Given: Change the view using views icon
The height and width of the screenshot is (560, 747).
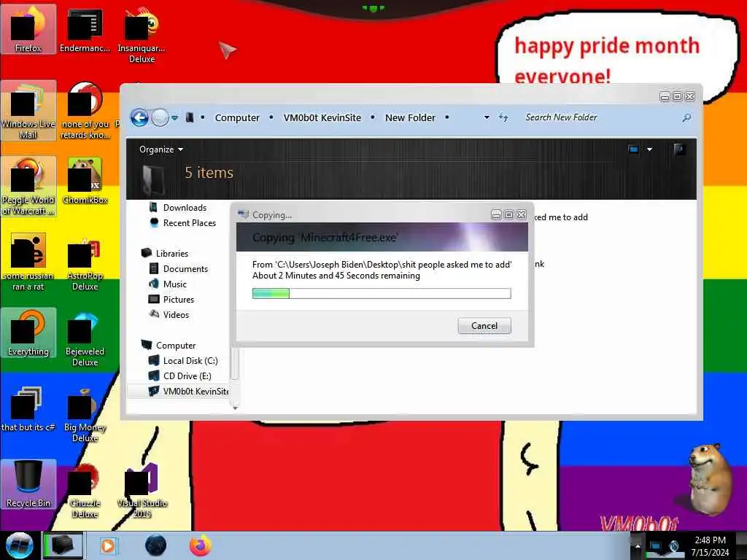Looking at the screenshot, I should click(x=634, y=149).
